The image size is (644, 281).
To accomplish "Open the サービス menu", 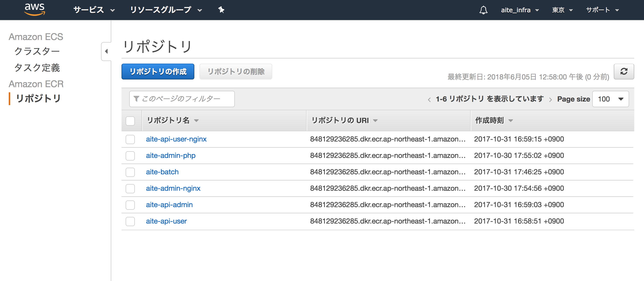I will pyautogui.click(x=94, y=10).
